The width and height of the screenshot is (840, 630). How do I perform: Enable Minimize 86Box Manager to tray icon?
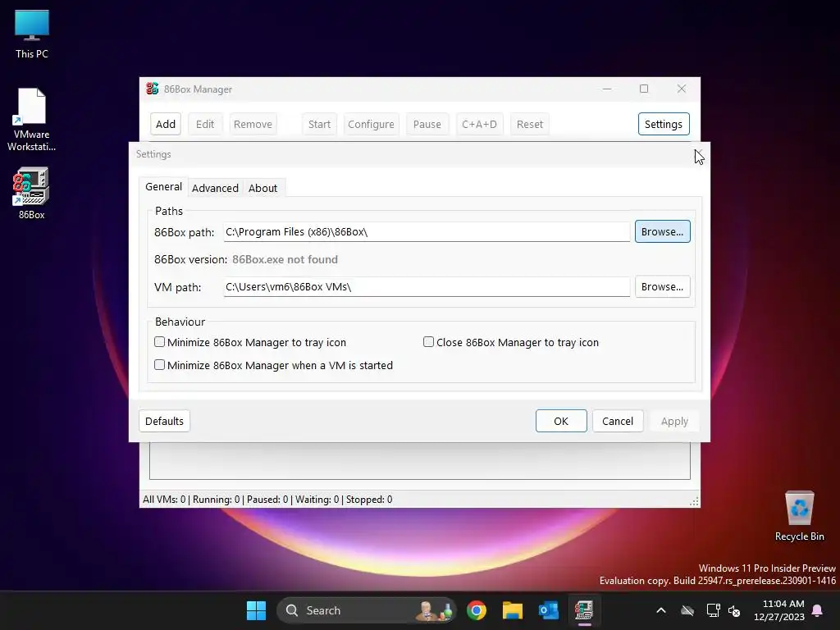160,342
